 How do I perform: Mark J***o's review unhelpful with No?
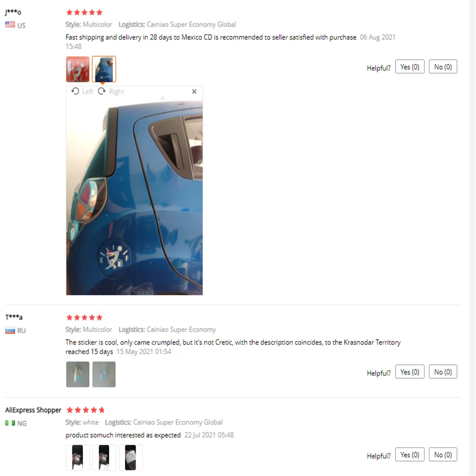click(x=443, y=67)
